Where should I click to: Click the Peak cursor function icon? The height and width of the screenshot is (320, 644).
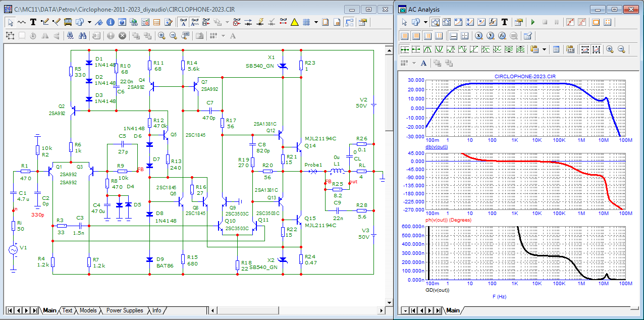[x=427, y=49]
